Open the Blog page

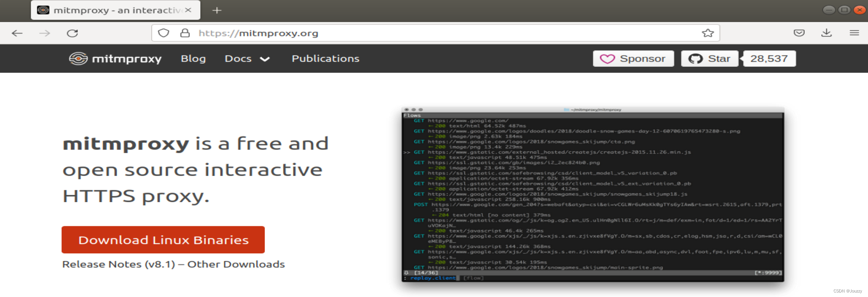point(193,58)
